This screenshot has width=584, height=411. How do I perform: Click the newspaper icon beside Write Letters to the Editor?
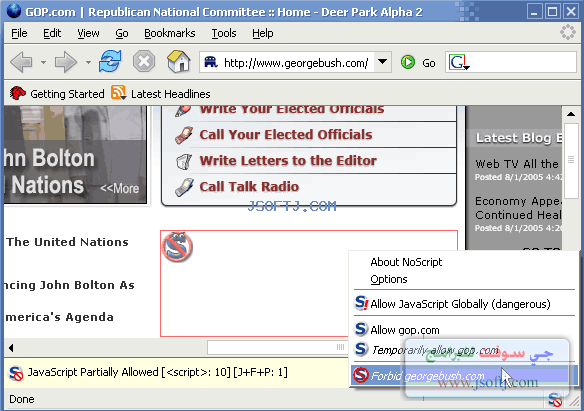(x=184, y=161)
